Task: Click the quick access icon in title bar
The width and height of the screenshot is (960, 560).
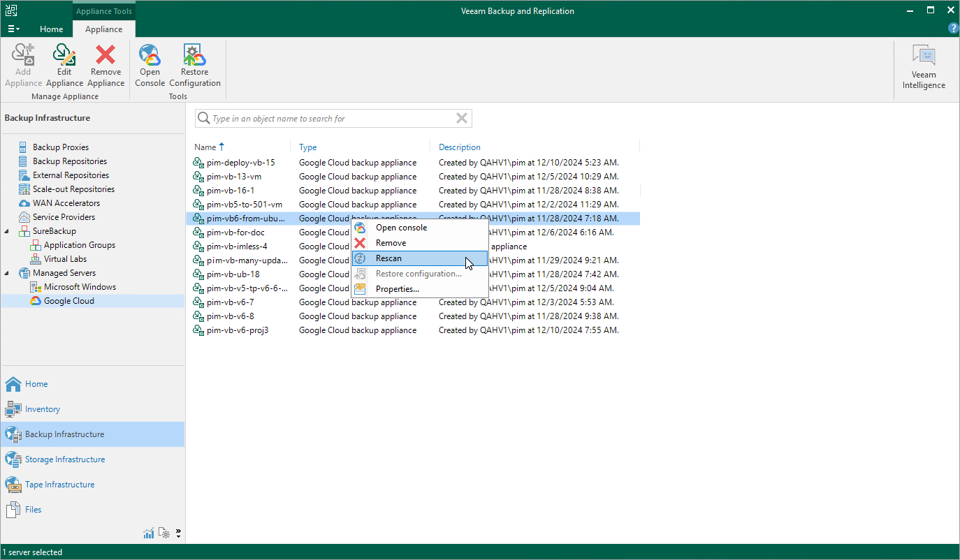Action: point(12,10)
